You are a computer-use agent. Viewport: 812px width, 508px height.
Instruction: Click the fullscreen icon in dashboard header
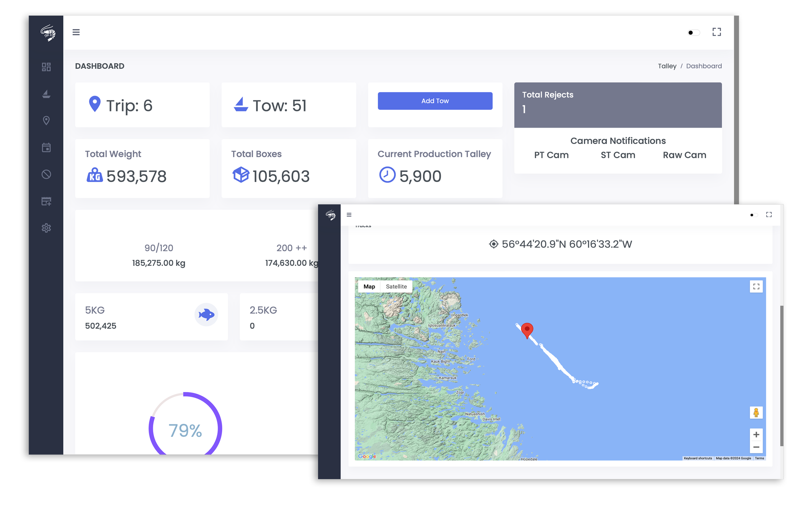(717, 32)
